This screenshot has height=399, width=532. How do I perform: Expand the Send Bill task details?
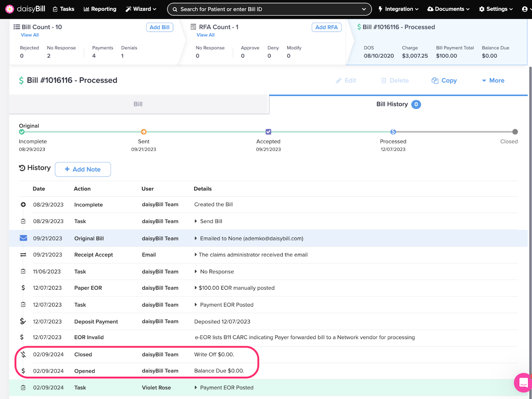coord(196,221)
